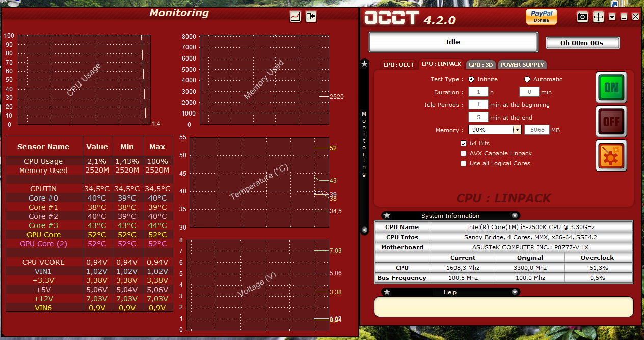Click the Duration minutes input field

[529, 92]
